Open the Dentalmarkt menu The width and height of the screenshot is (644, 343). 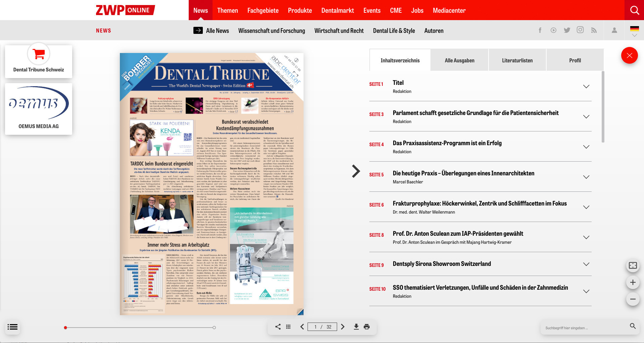click(337, 10)
